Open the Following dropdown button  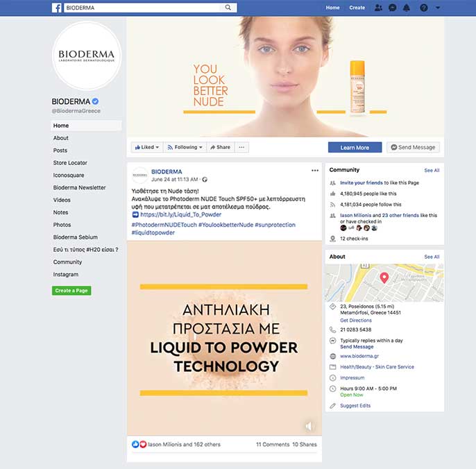[x=185, y=147]
